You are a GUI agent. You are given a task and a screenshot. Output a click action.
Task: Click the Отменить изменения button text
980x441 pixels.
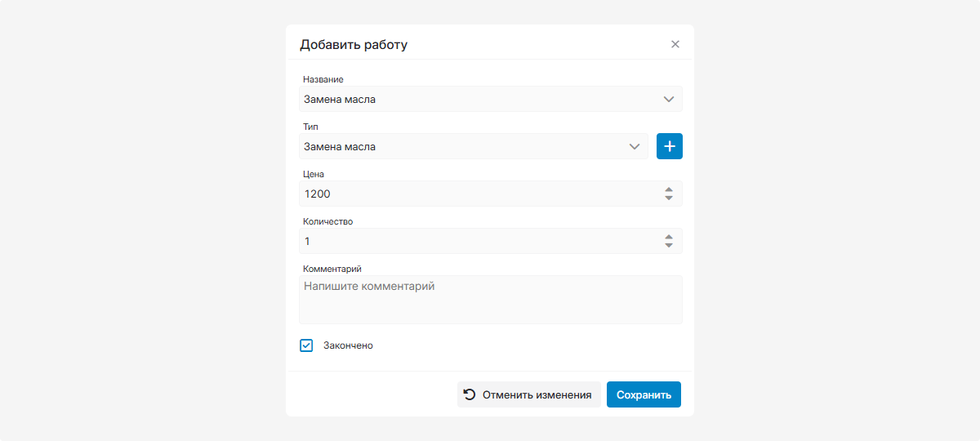[x=537, y=394]
